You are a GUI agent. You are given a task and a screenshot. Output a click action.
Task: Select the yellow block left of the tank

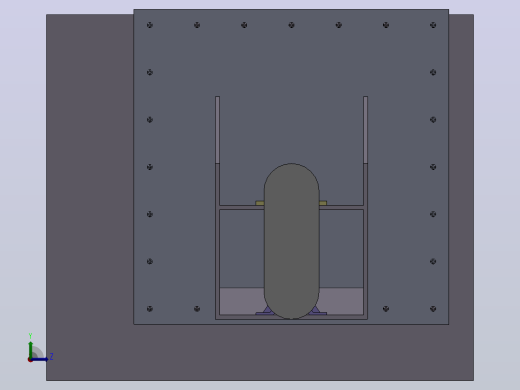coord(260,203)
